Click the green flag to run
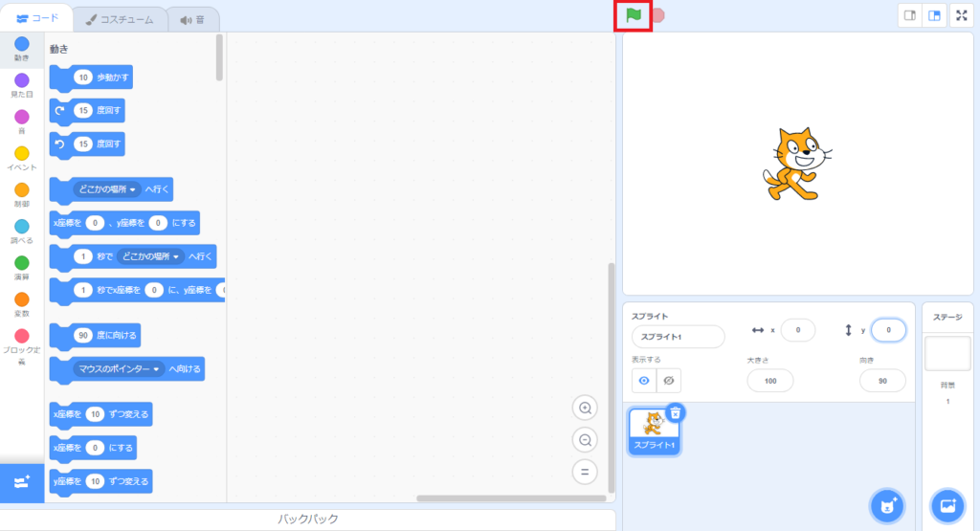The height and width of the screenshot is (531, 980). [634, 15]
